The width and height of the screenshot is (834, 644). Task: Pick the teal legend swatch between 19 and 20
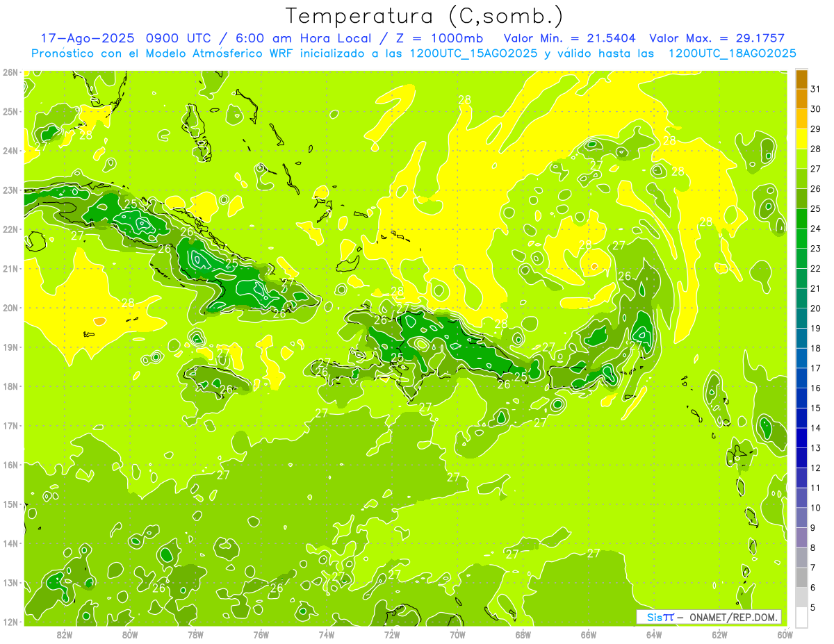801,318
